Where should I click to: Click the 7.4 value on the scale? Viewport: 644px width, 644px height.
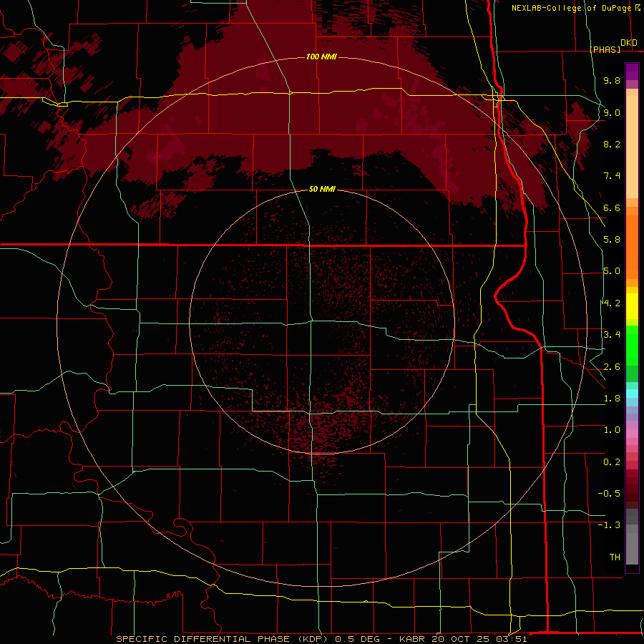point(612,176)
